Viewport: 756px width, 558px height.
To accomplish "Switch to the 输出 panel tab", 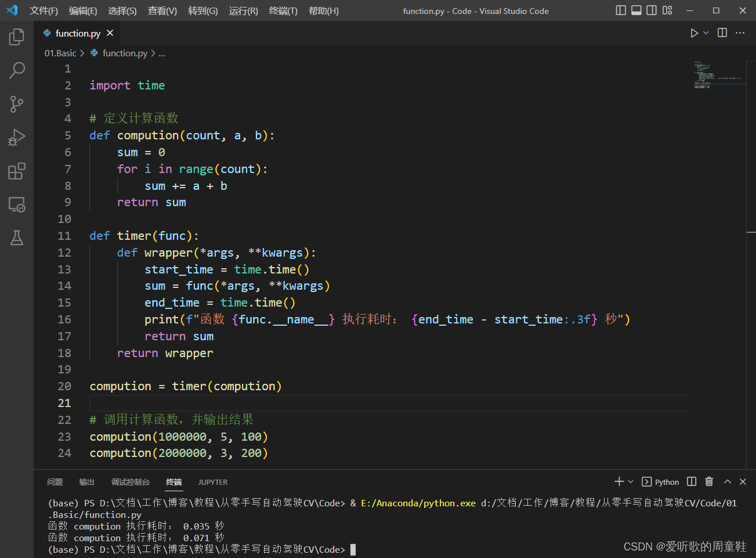I will click(87, 482).
